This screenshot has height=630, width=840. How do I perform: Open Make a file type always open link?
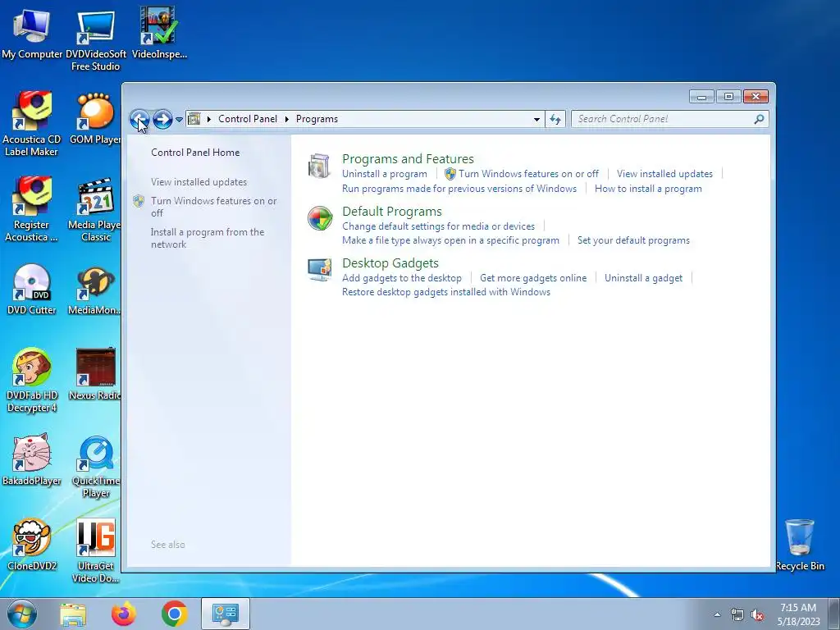click(450, 240)
